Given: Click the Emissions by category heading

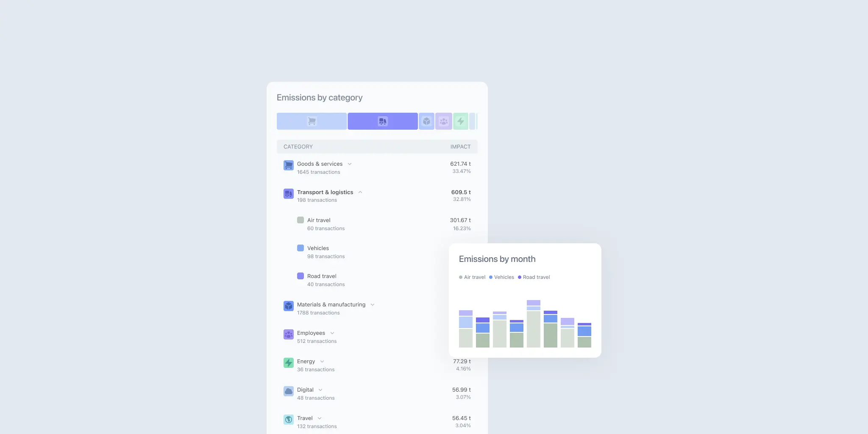Looking at the screenshot, I should pyautogui.click(x=319, y=97).
